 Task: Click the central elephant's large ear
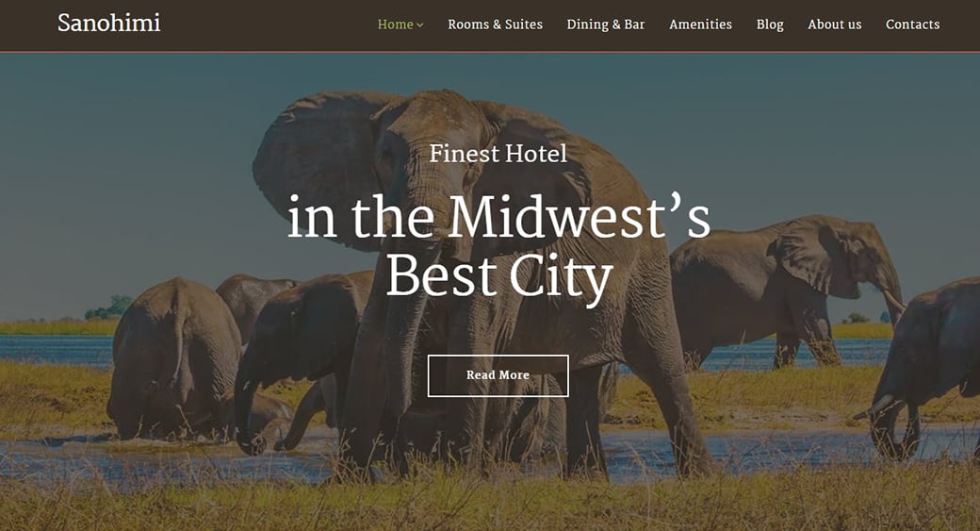pyautogui.click(x=318, y=162)
